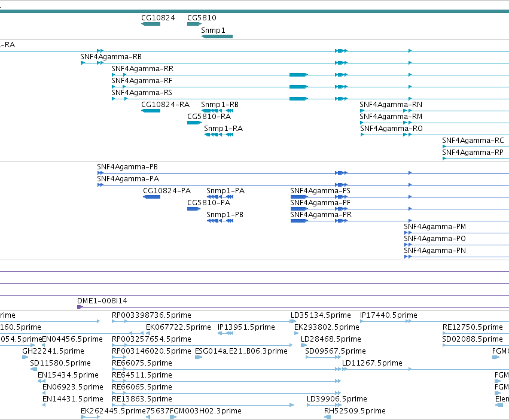This screenshot has width=509, height=420.
Task: Click the CG10824 gene arrow glyph
Action: tap(151, 24)
